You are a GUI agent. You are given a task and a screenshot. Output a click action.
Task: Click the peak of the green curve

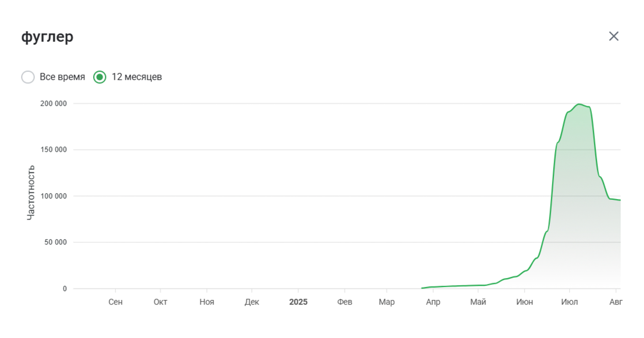tap(579, 104)
